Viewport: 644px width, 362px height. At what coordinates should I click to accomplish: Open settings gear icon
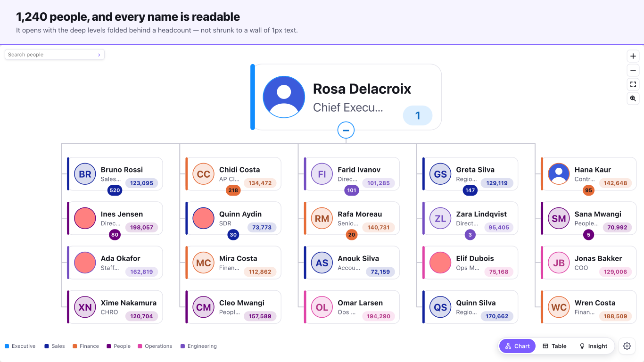[627, 346]
